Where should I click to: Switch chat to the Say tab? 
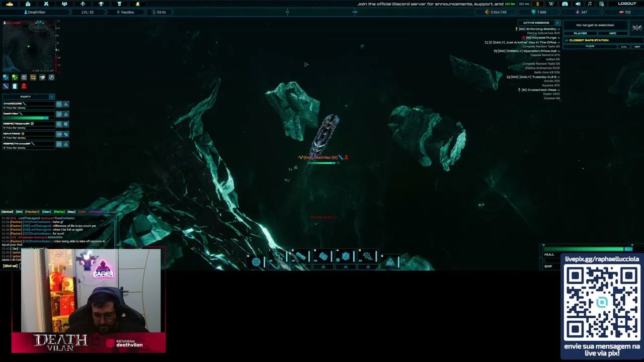[x=71, y=212]
